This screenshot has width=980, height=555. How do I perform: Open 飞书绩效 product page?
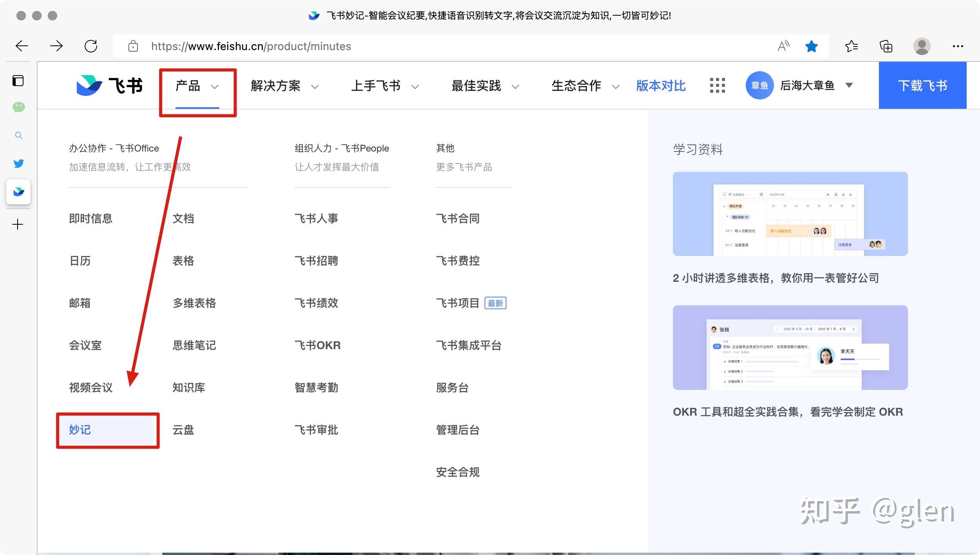(x=316, y=303)
